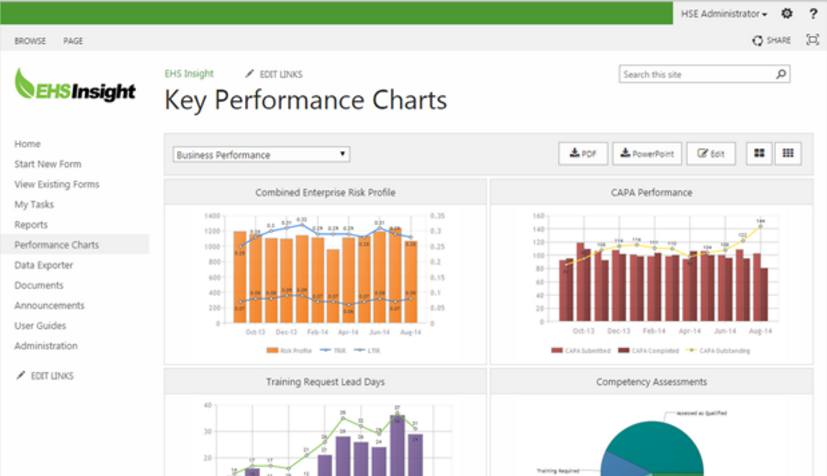Click the EHS Insight breadcrumb link
This screenshot has width=827, height=476.
click(x=189, y=74)
